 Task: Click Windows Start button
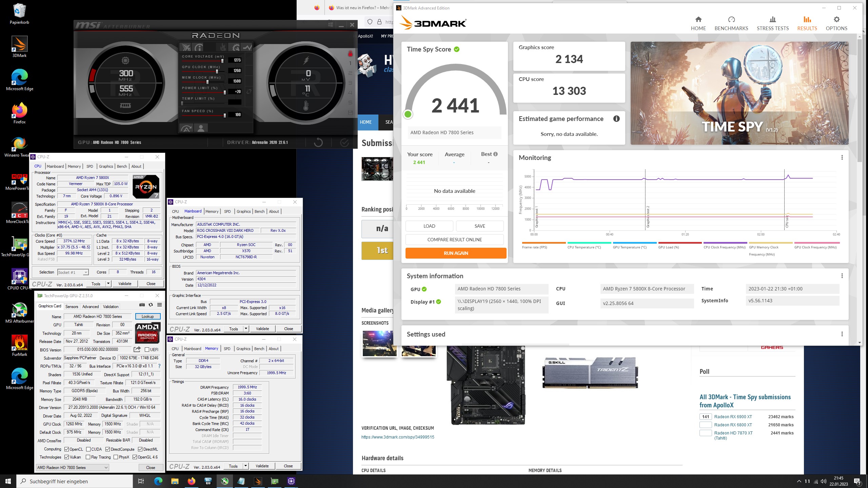8,481
